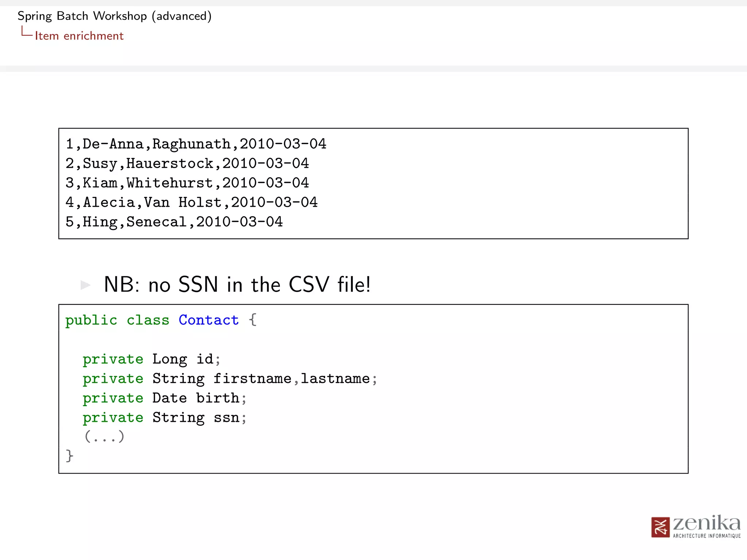Select the Hing Senecal CSV line
747x560 pixels.
tap(174, 222)
